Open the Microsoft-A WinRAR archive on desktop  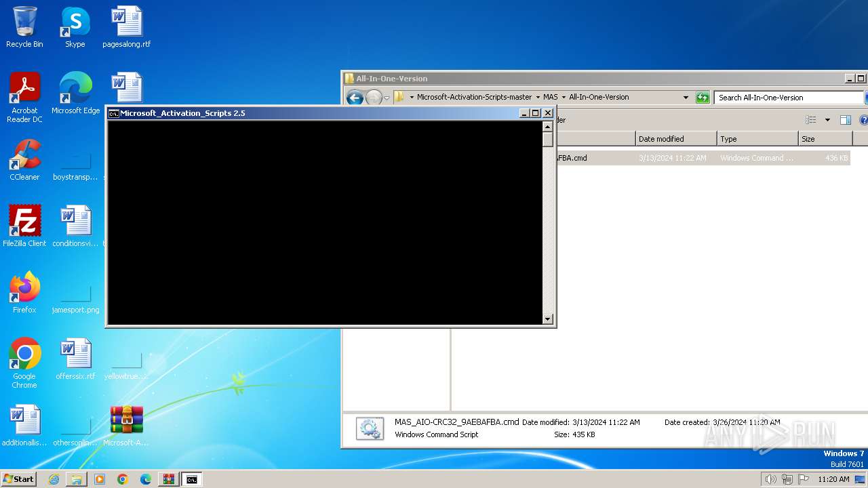(x=126, y=426)
